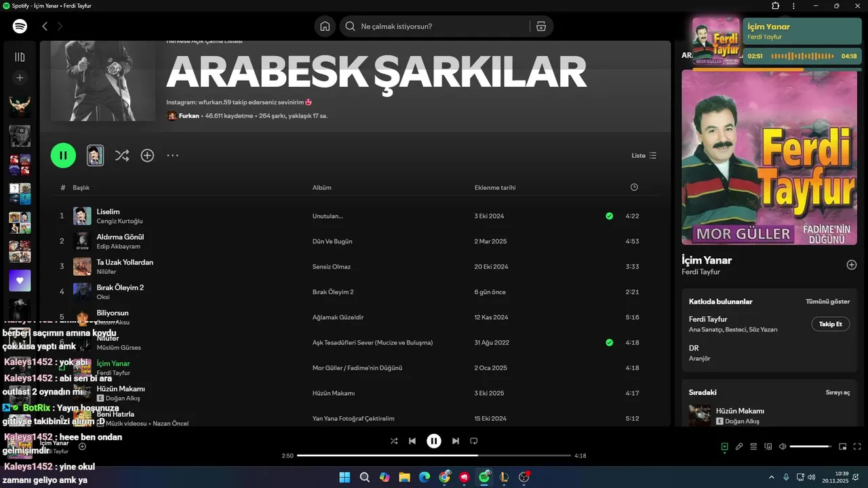
Task: Open the album Unutulan... link
Action: click(328, 216)
